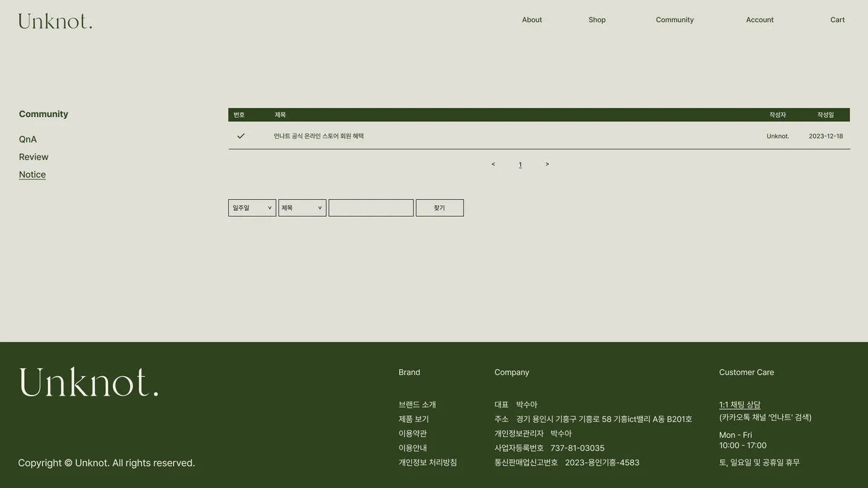Expand the 일주일 period dropdown
This screenshot has width=868, height=488.
tap(252, 208)
